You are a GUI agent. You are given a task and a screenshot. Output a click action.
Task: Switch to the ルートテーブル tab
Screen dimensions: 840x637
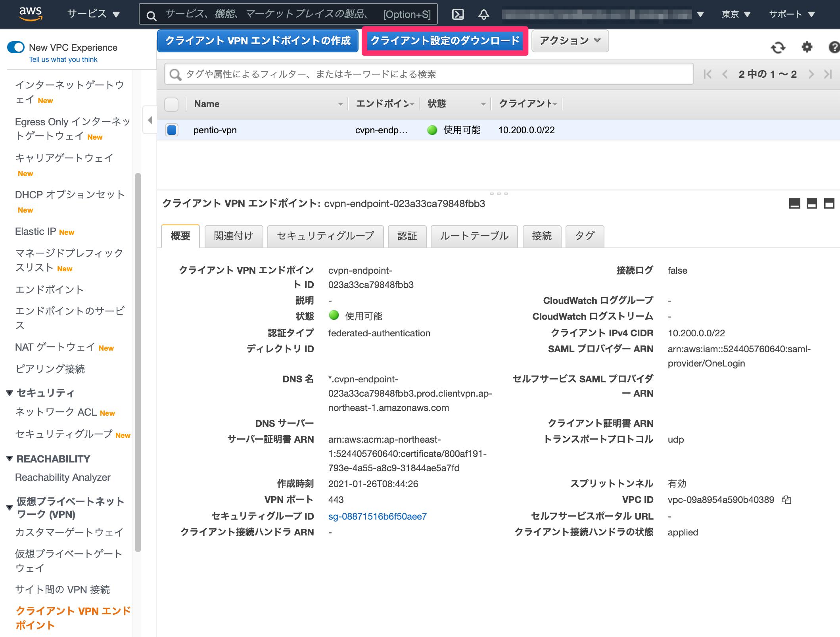point(474,236)
